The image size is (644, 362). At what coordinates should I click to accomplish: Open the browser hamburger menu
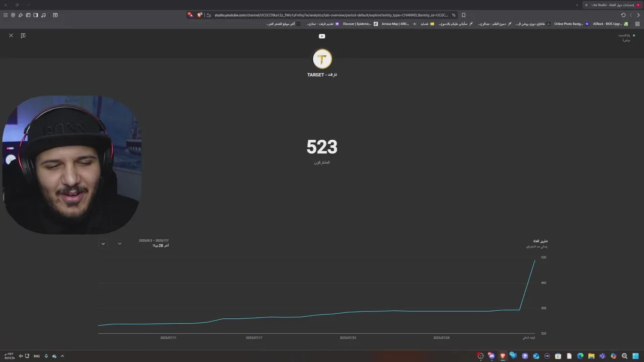click(6, 15)
